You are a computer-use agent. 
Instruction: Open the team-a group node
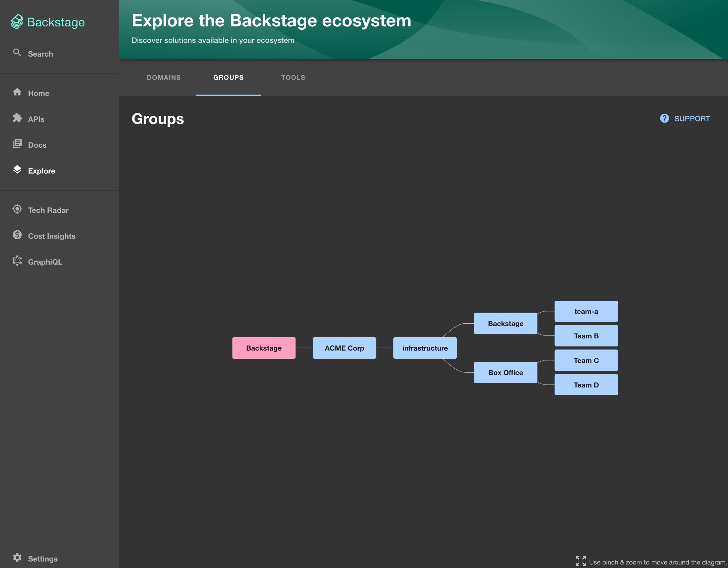click(x=586, y=311)
